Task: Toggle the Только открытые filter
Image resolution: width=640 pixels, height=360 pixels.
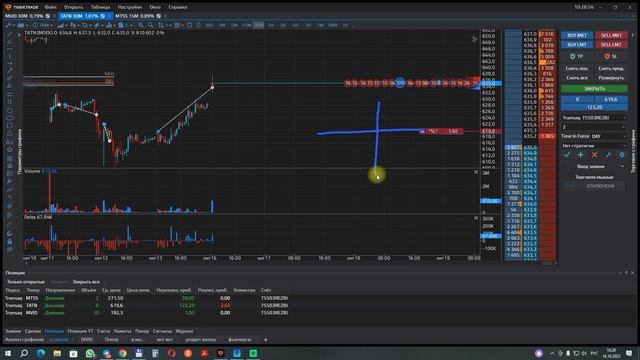Action: (x=26, y=282)
